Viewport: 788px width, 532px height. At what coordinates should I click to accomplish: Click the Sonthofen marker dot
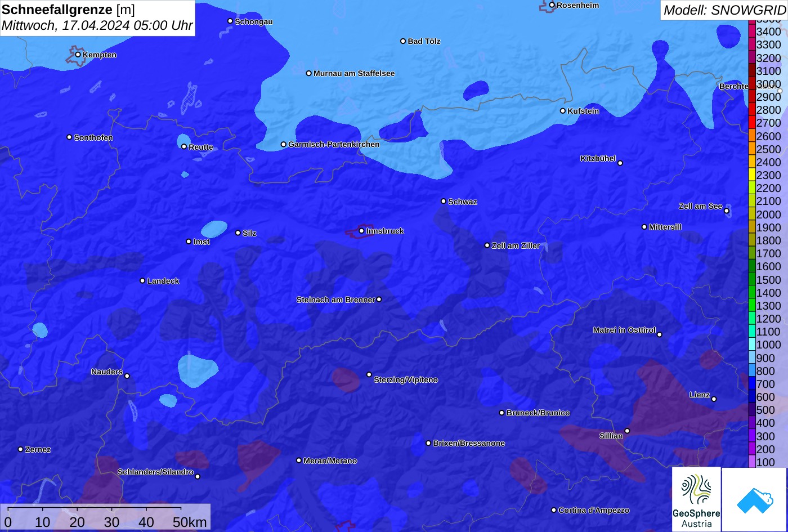click(x=69, y=137)
